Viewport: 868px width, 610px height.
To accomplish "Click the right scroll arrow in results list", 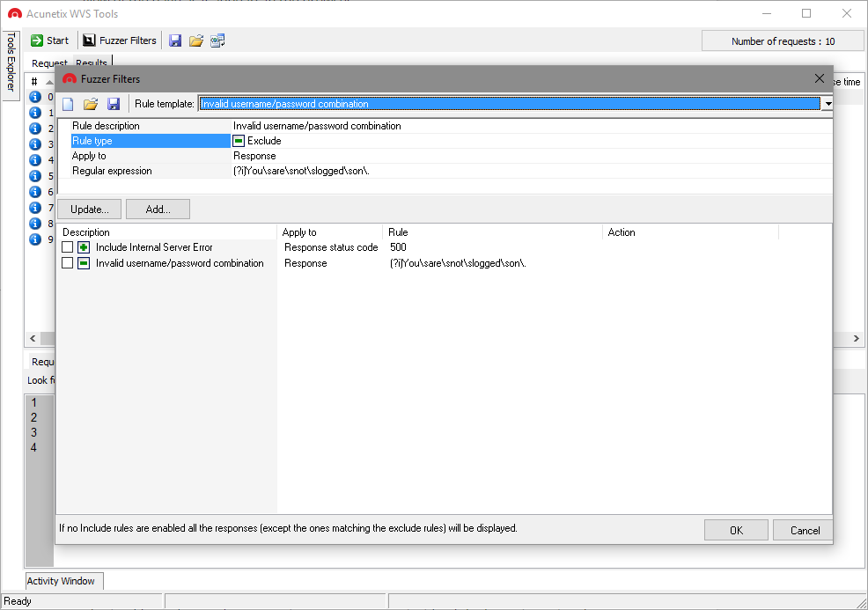I will (x=856, y=338).
